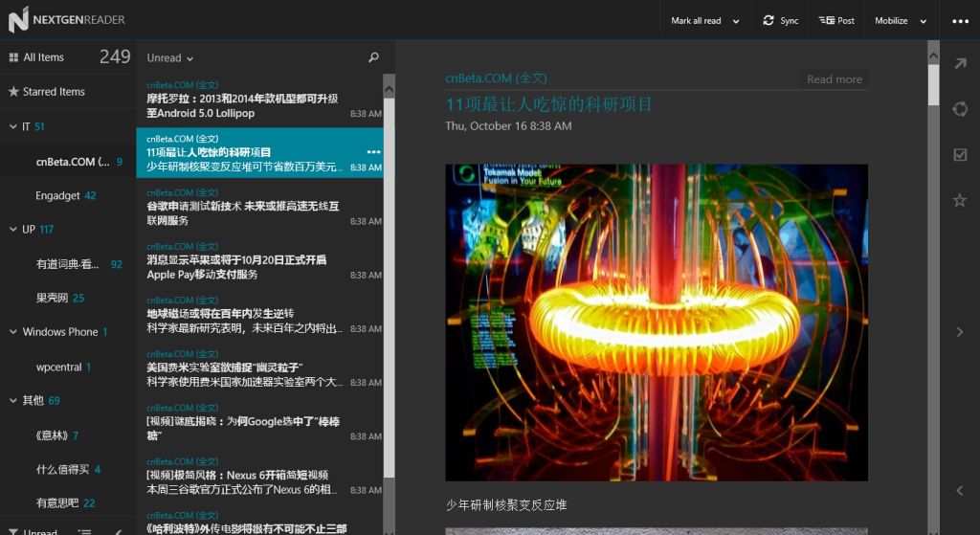Click the article list scrollbar up arrow
The height and width of the screenshot is (535, 980).
coord(389,89)
